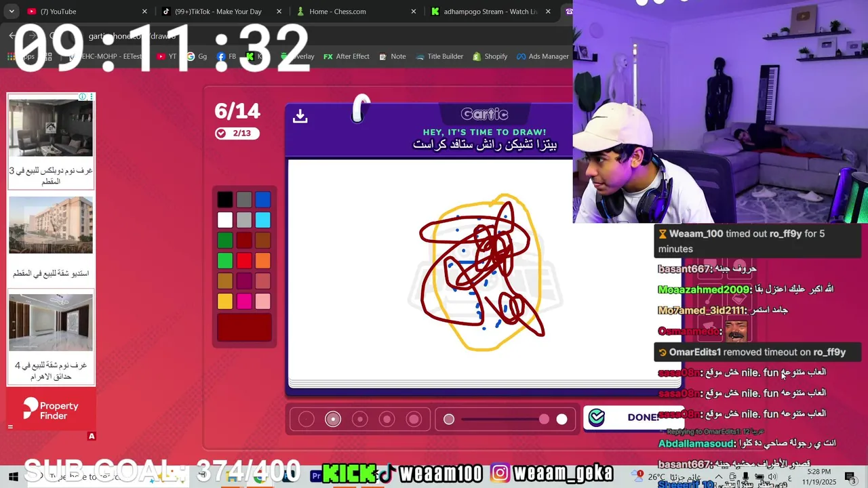Open the Gg Google bookmark
The image size is (868, 488).
coord(197,56)
